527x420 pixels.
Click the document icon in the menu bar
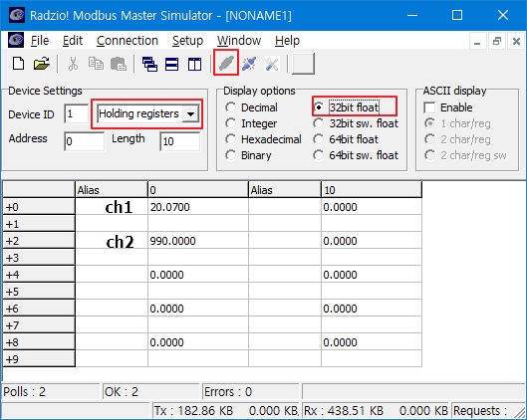16,40
